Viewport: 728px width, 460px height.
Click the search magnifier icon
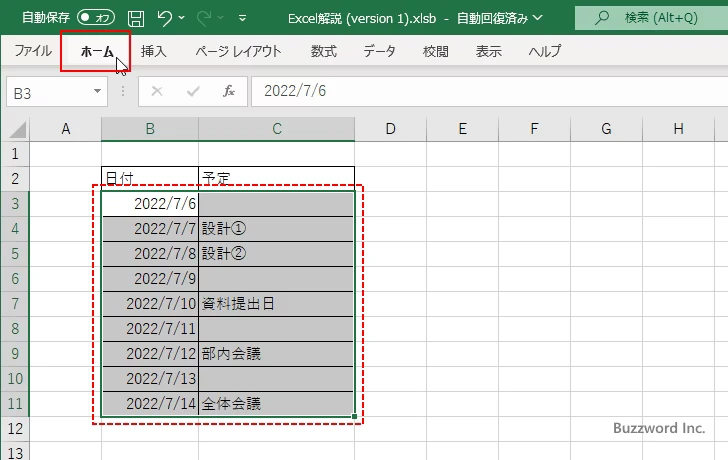pyautogui.click(x=602, y=18)
